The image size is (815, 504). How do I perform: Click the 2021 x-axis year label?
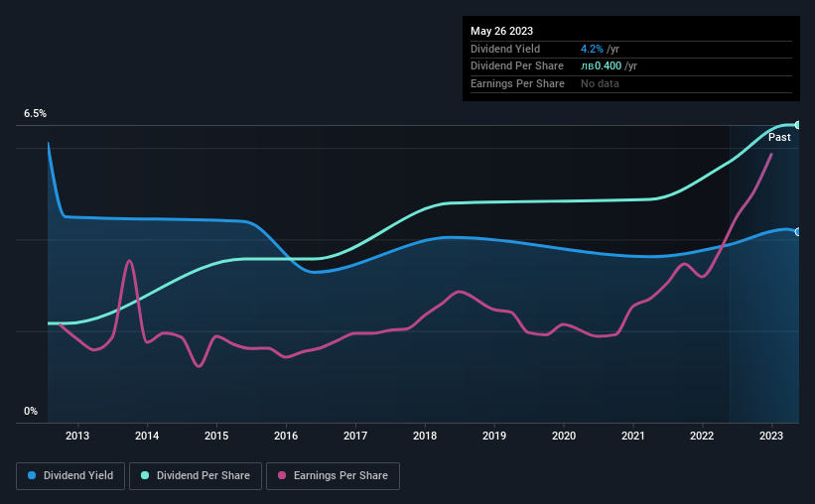(633, 436)
